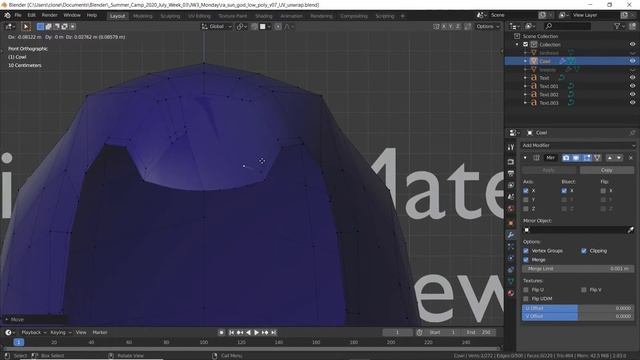Hide the Cowl object in outliner
Viewport: 640px width, 360px height.
click(632, 61)
